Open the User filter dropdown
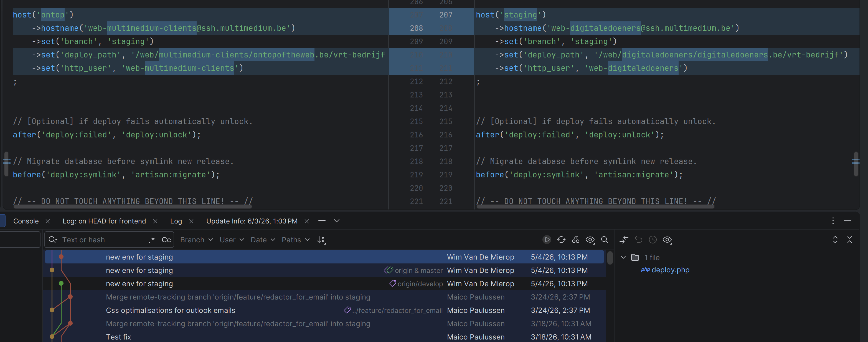 232,240
